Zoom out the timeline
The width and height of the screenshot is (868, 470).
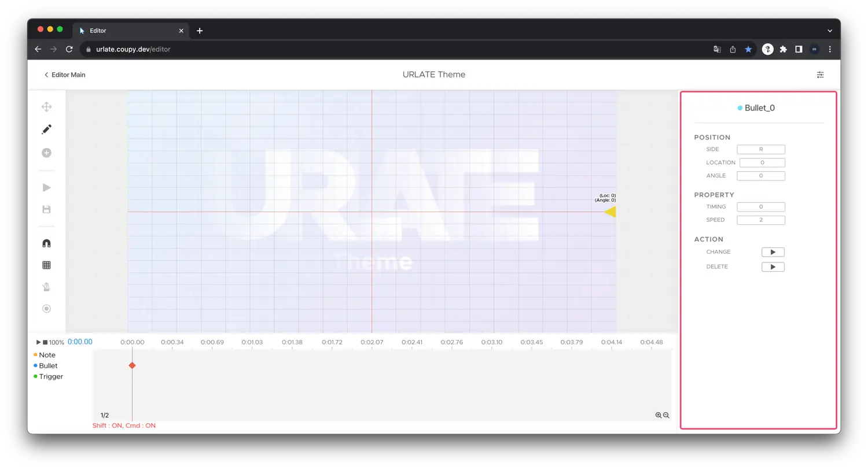pyautogui.click(x=666, y=415)
